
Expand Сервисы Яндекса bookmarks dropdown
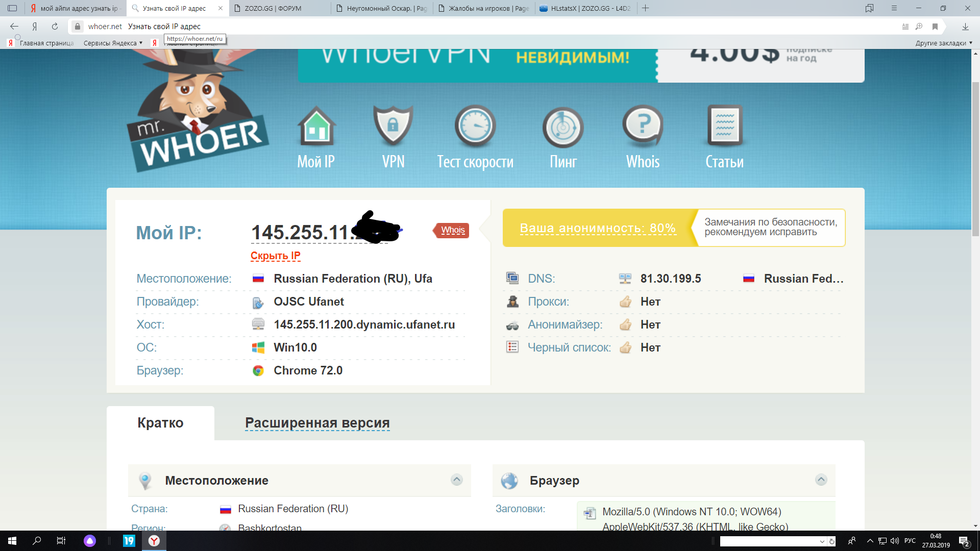point(113,43)
